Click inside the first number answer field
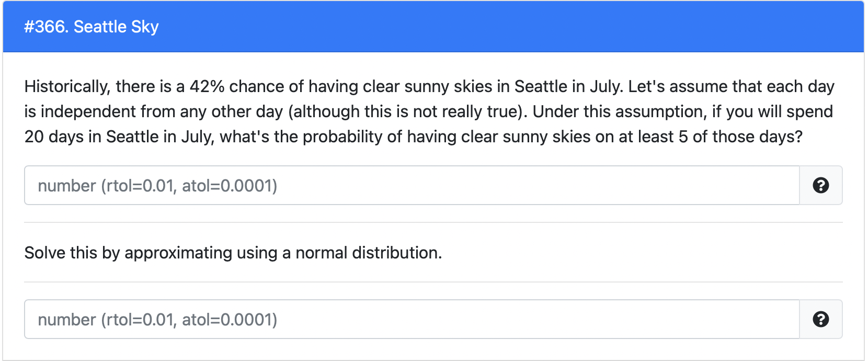The image size is (868, 361). click(366, 185)
